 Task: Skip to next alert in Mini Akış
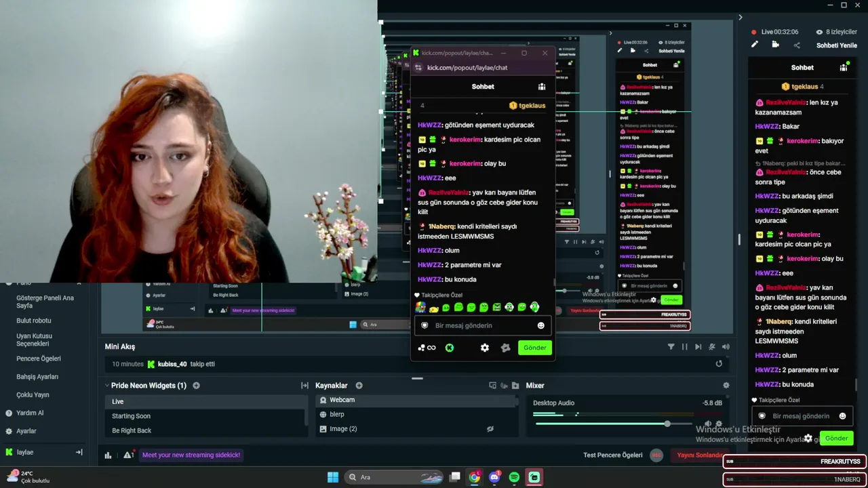pos(698,346)
